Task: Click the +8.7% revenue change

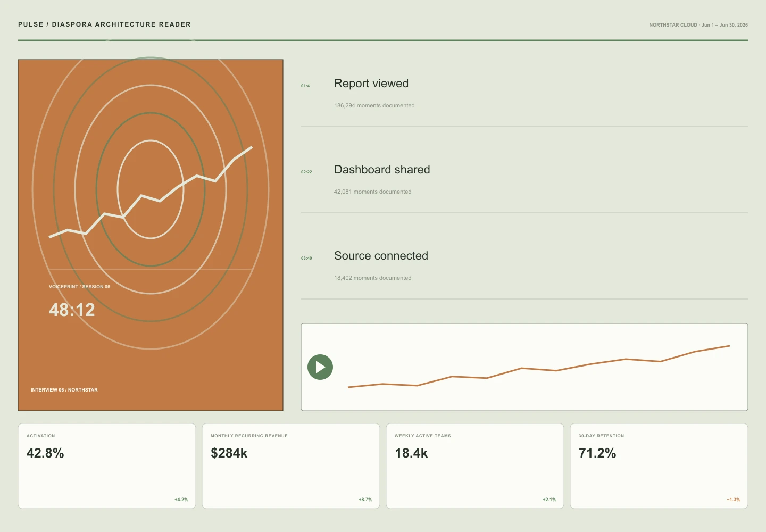Action: click(x=365, y=500)
